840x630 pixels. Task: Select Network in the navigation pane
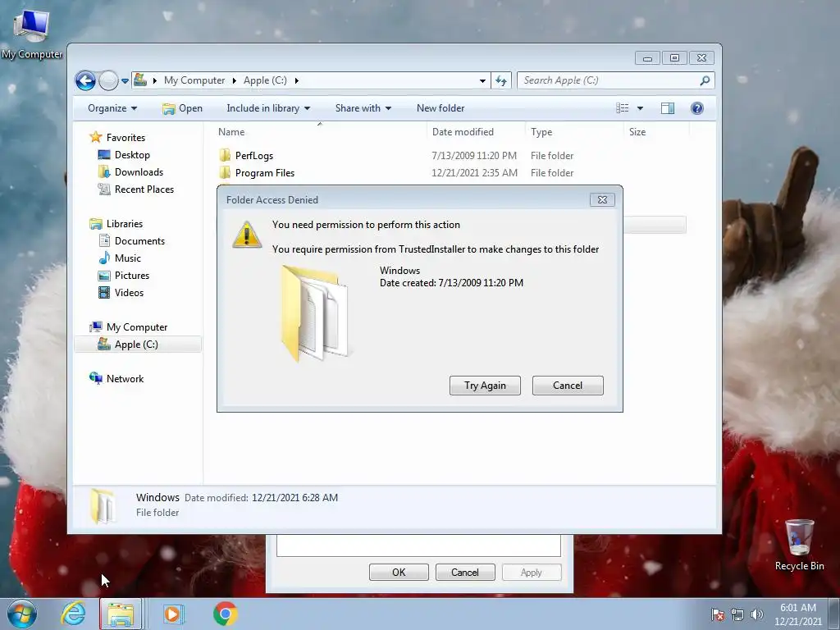[x=116, y=379]
